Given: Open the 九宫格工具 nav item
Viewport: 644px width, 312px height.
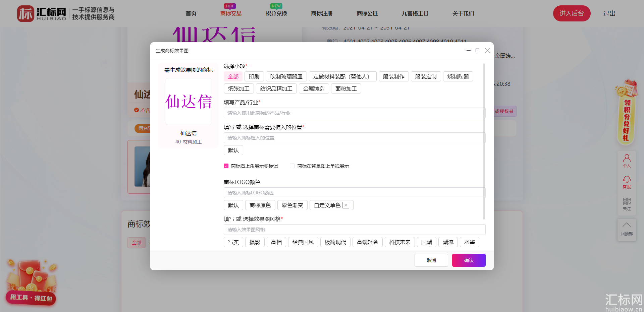Looking at the screenshot, I should click(x=415, y=13).
